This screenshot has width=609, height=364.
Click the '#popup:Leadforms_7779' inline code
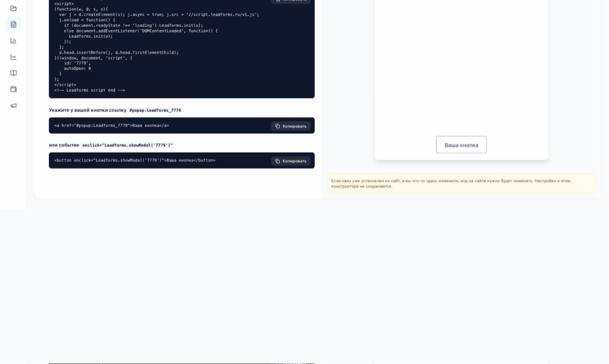155,110
